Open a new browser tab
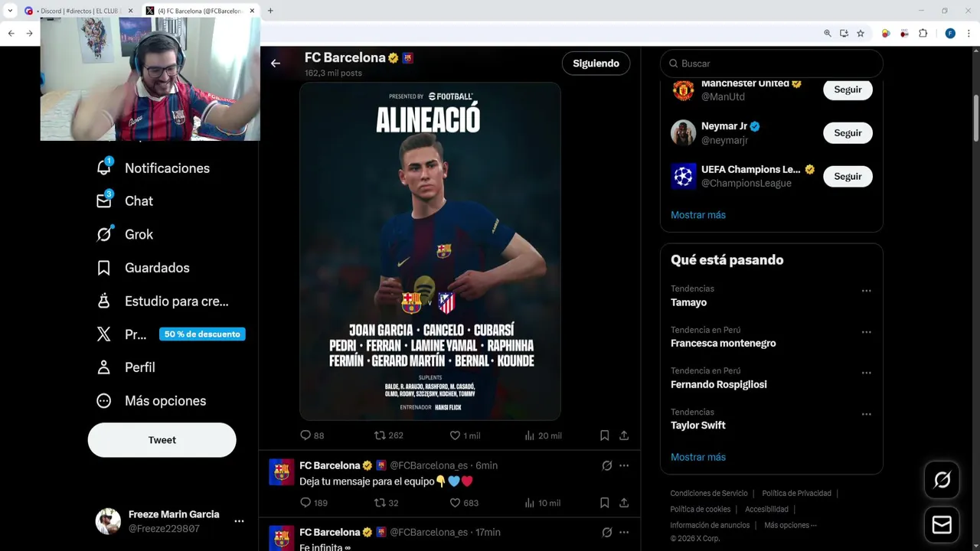Viewport: 980px width, 551px height. (270, 11)
